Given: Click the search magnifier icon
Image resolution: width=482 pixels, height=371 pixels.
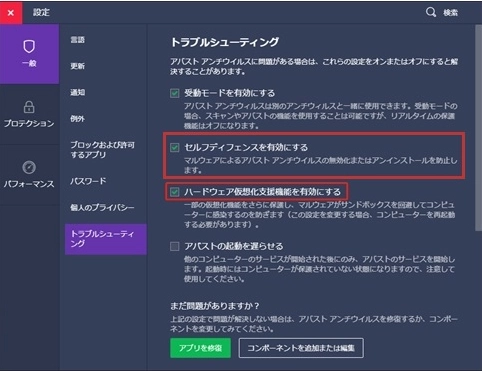Looking at the screenshot, I should [x=431, y=12].
